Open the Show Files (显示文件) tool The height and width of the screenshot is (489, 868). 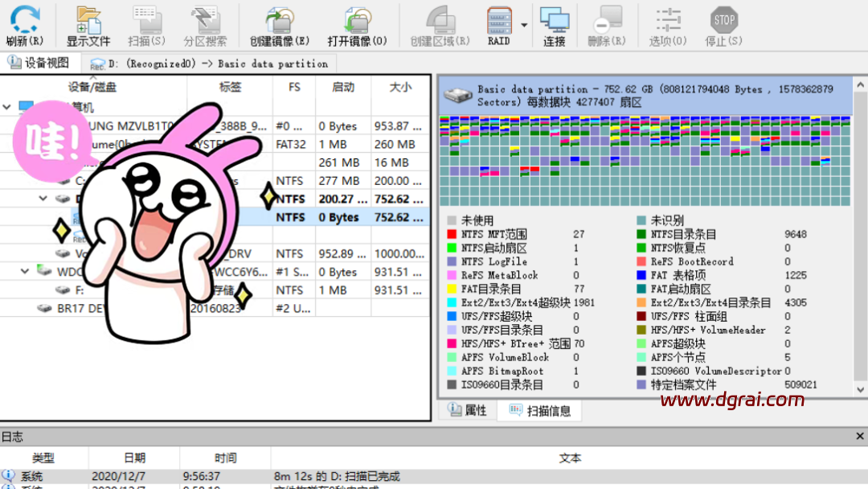click(x=88, y=20)
